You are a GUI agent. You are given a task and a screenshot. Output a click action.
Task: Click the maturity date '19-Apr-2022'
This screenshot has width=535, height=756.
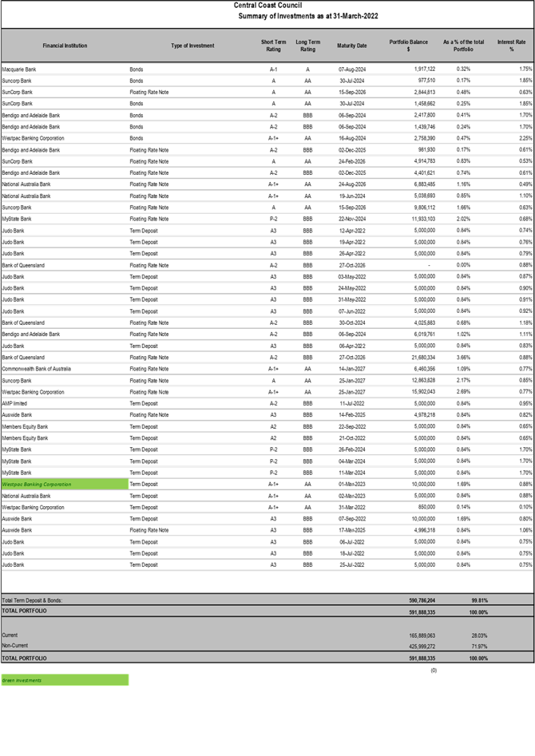click(352, 242)
